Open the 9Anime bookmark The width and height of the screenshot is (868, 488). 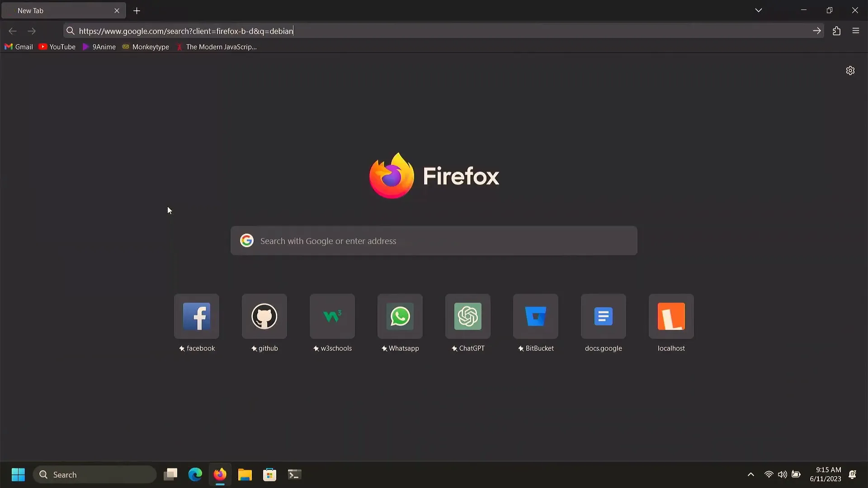coord(99,47)
